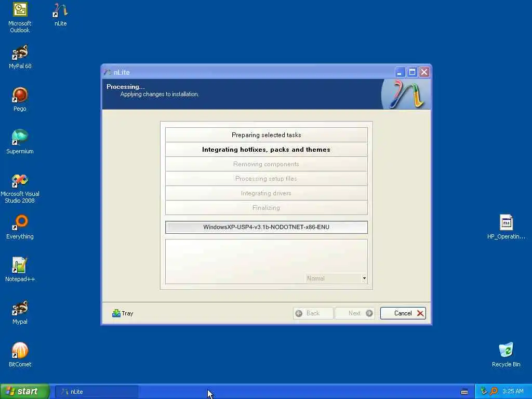Click the 3:25 AM system clock

(513, 391)
